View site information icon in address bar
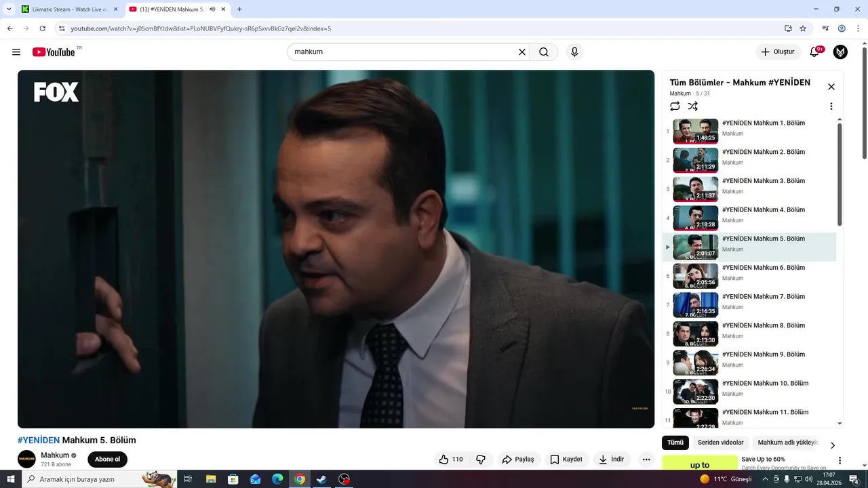 pyautogui.click(x=62, y=28)
